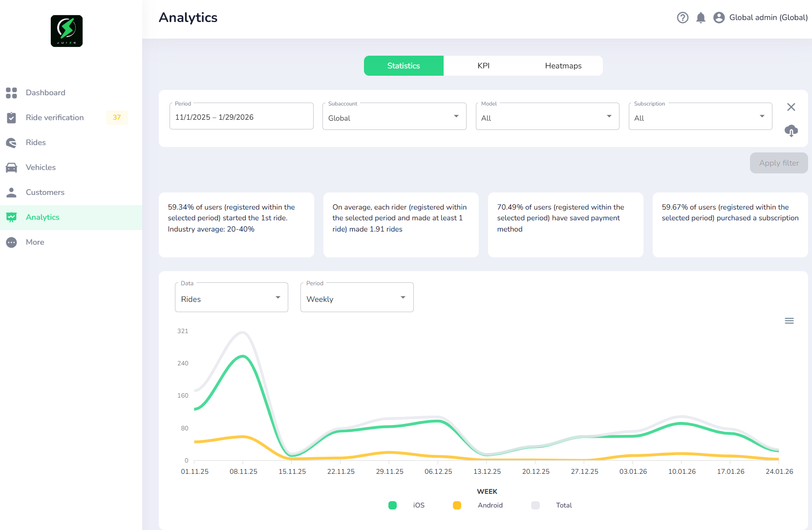Click the Total legend label
This screenshot has height=530, width=812.
[564, 506]
